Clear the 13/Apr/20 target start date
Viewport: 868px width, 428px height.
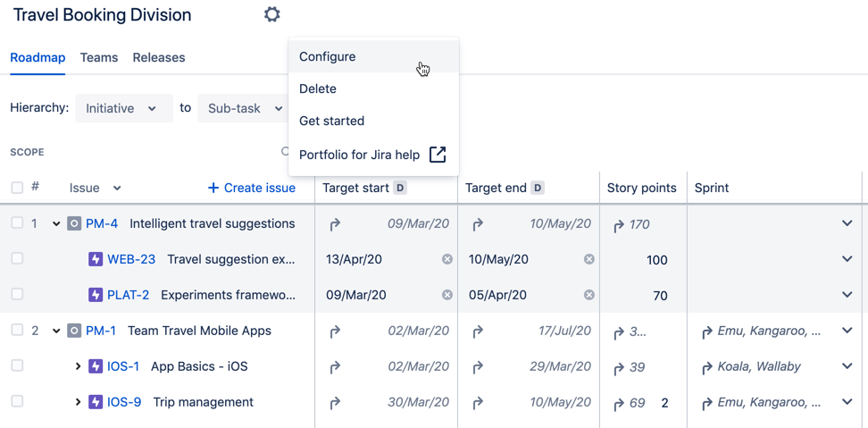pyautogui.click(x=447, y=259)
